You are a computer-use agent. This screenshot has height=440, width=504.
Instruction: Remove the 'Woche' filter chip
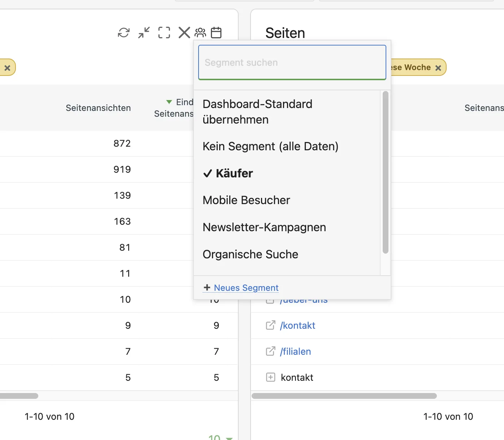pyautogui.click(x=438, y=68)
